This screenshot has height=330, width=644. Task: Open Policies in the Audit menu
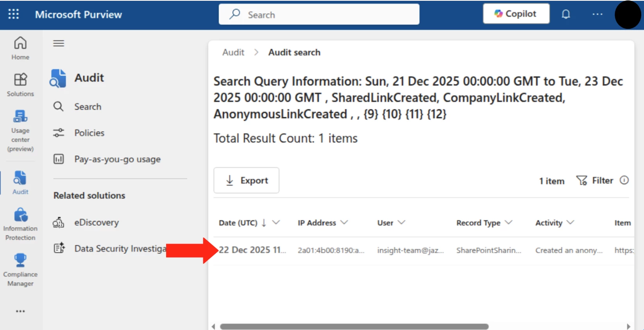[x=89, y=133]
